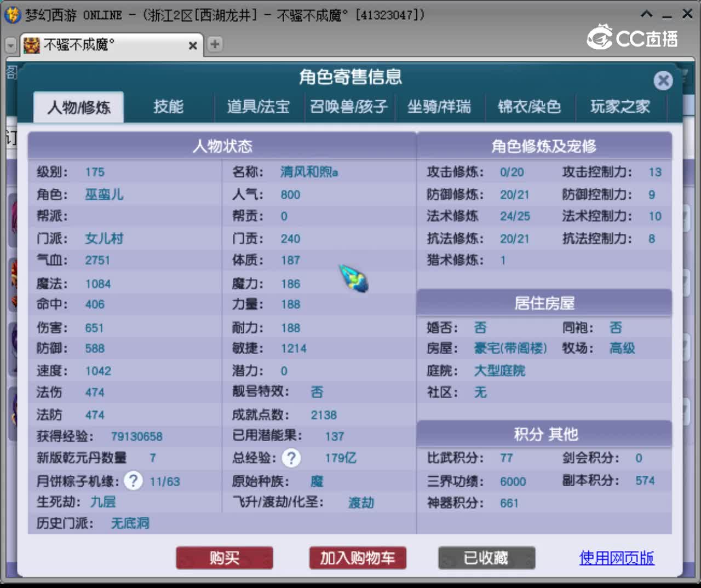Click the 神器积分 value 661
Viewport: 701px width, 588px height.
coord(509,503)
